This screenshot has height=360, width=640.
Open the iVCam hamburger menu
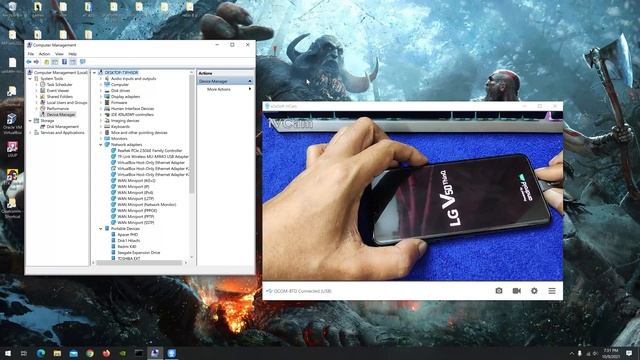click(x=552, y=291)
